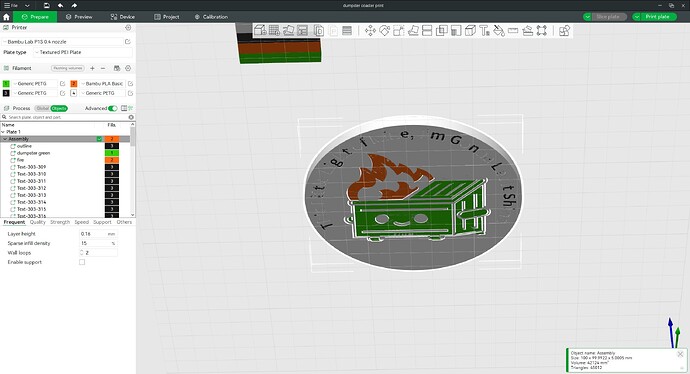The height and width of the screenshot is (374, 690).
Task: Click the Layer height input field
Action: click(99, 234)
